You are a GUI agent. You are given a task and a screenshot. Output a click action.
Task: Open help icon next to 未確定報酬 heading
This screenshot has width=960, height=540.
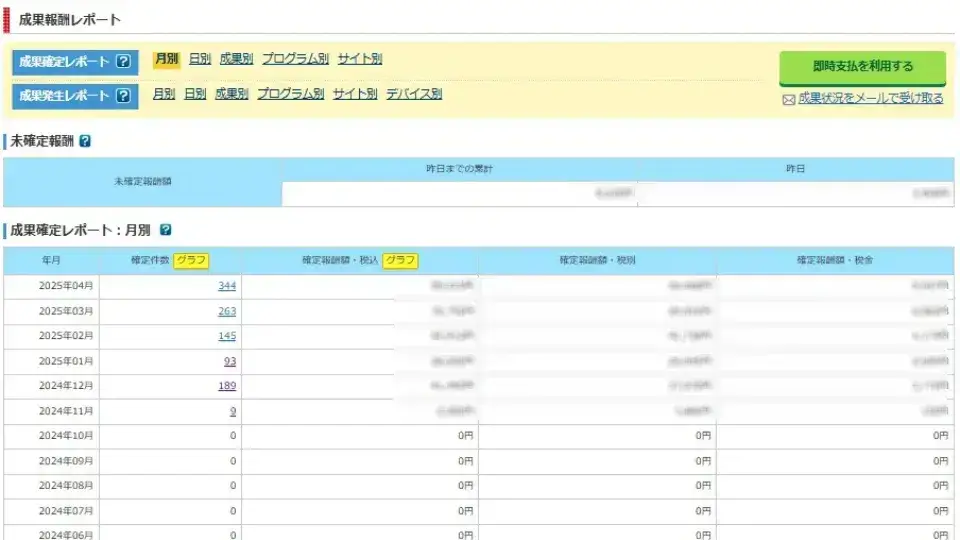click(x=85, y=141)
